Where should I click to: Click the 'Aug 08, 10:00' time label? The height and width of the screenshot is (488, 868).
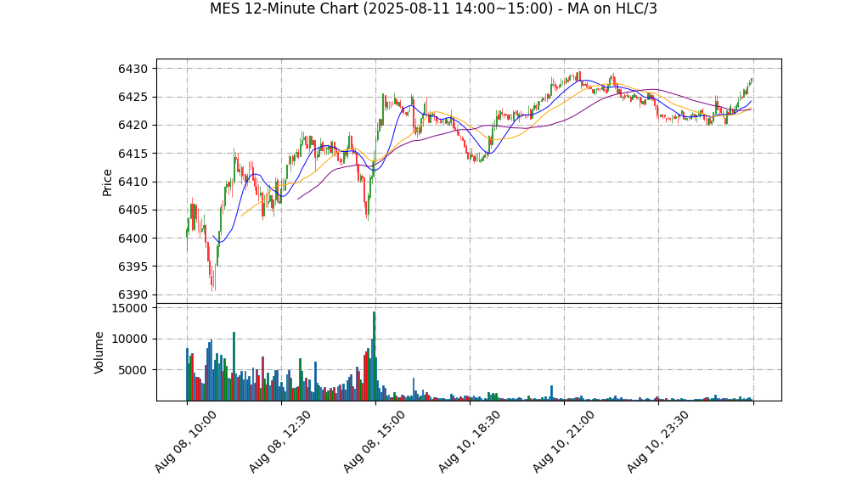tap(185, 441)
